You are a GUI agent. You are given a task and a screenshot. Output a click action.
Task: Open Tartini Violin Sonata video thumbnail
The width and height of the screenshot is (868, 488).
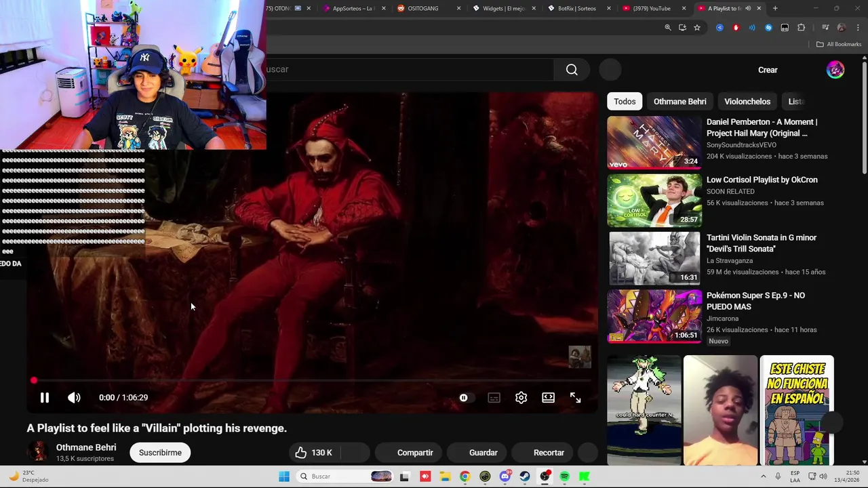point(654,258)
